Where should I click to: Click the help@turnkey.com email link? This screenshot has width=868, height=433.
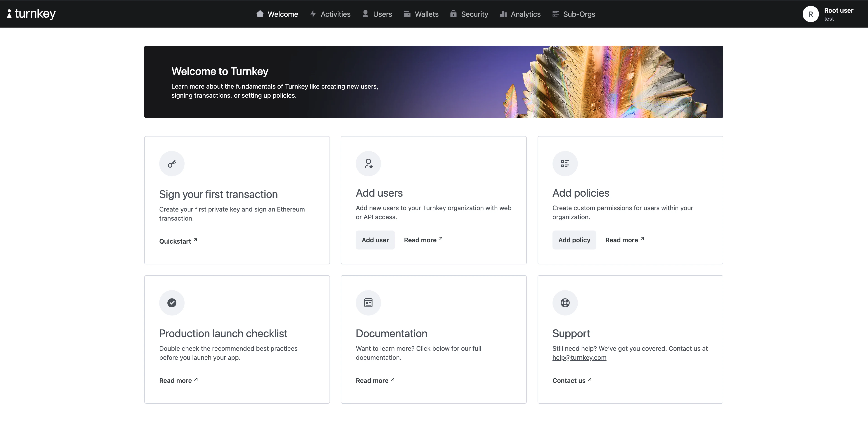pyautogui.click(x=579, y=358)
